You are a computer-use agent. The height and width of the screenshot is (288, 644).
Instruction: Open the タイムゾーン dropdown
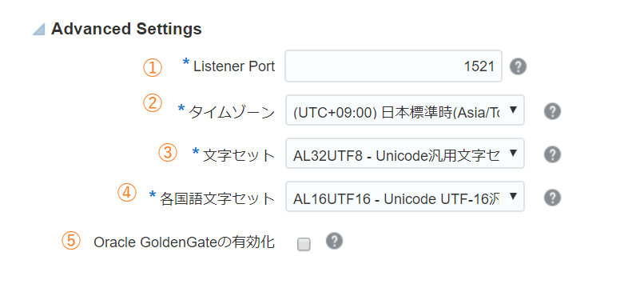coord(405,110)
